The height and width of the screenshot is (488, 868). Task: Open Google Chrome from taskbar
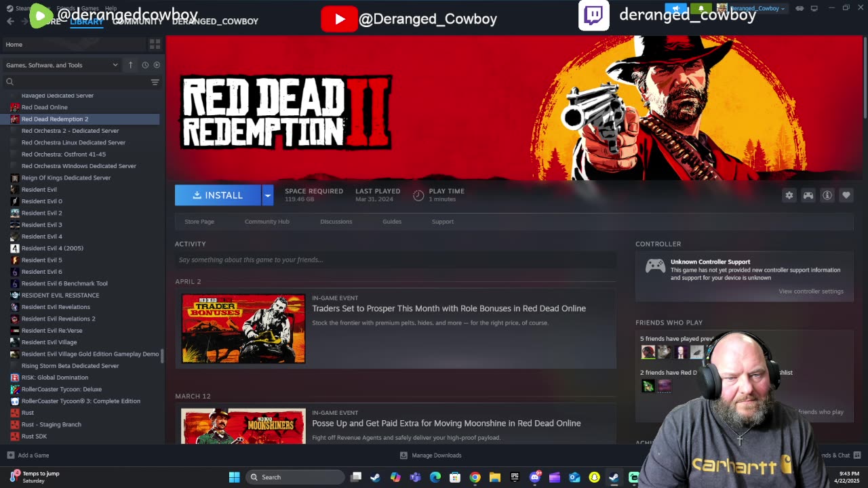click(475, 477)
